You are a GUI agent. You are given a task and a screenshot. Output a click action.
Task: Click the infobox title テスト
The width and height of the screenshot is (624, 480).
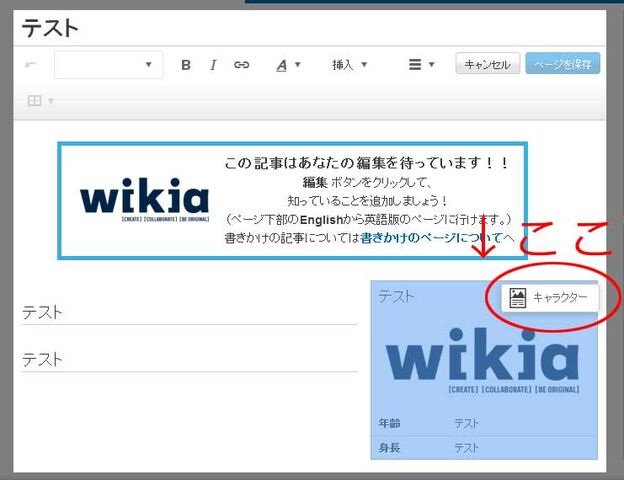[x=396, y=297]
